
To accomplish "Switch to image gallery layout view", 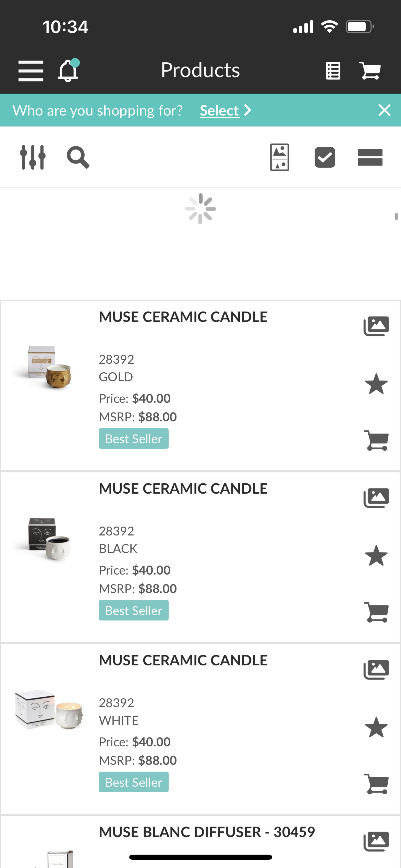I will (280, 157).
